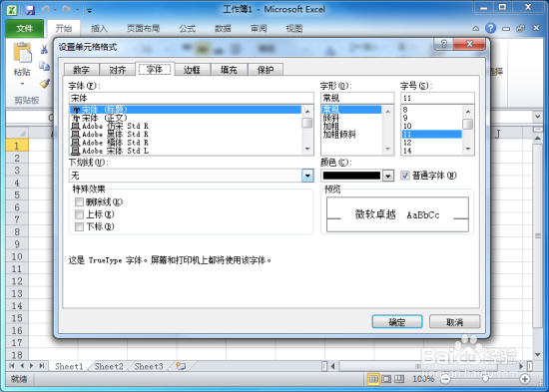
Task: Switch to the Alignment (对齐) tab
Action: [x=118, y=70]
